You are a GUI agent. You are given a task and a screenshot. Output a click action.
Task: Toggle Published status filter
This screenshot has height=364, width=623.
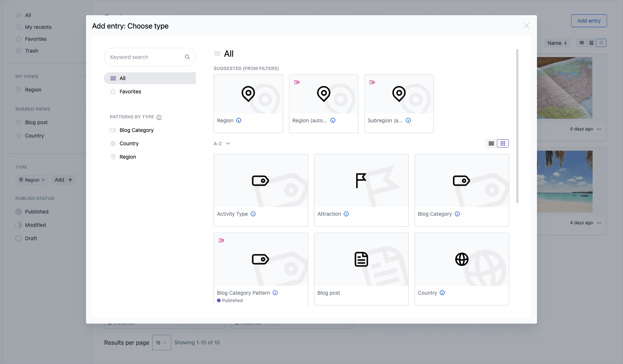(x=32, y=212)
